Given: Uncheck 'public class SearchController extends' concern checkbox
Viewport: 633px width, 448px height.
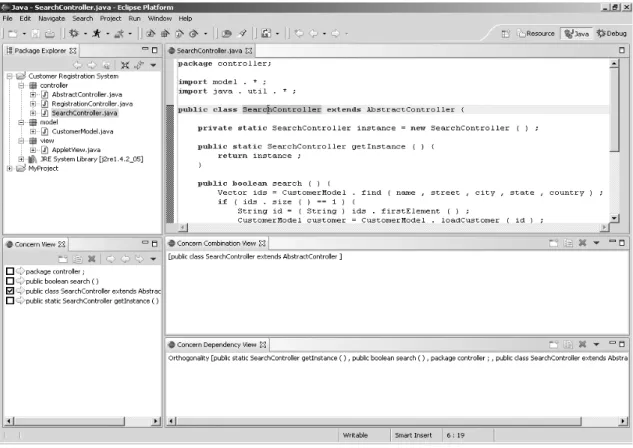Looking at the screenshot, I should pos(10,291).
